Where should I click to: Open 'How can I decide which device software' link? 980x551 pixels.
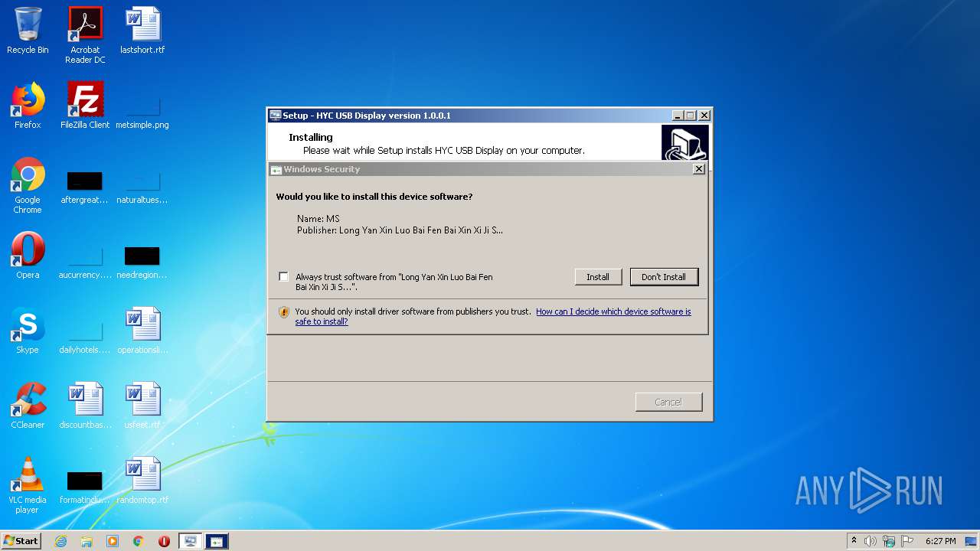click(x=493, y=316)
